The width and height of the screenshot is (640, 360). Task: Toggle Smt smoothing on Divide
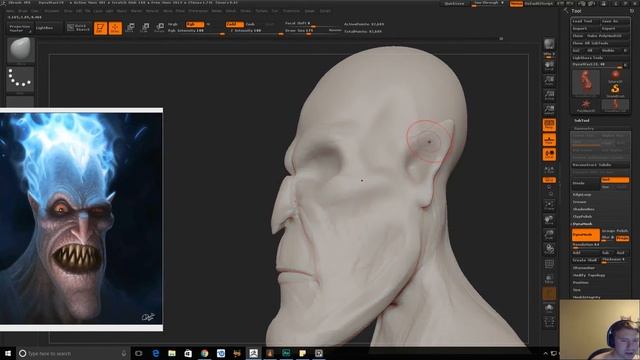point(615,180)
